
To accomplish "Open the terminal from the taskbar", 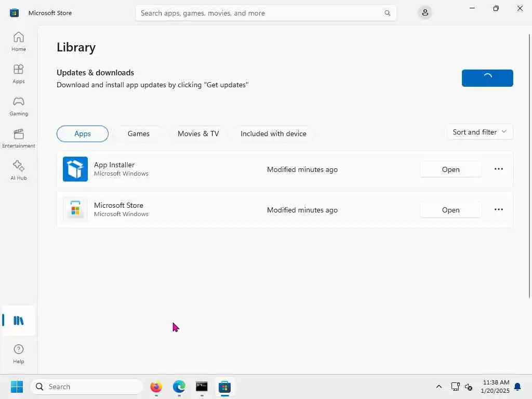I will pyautogui.click(x=202, y=387).
